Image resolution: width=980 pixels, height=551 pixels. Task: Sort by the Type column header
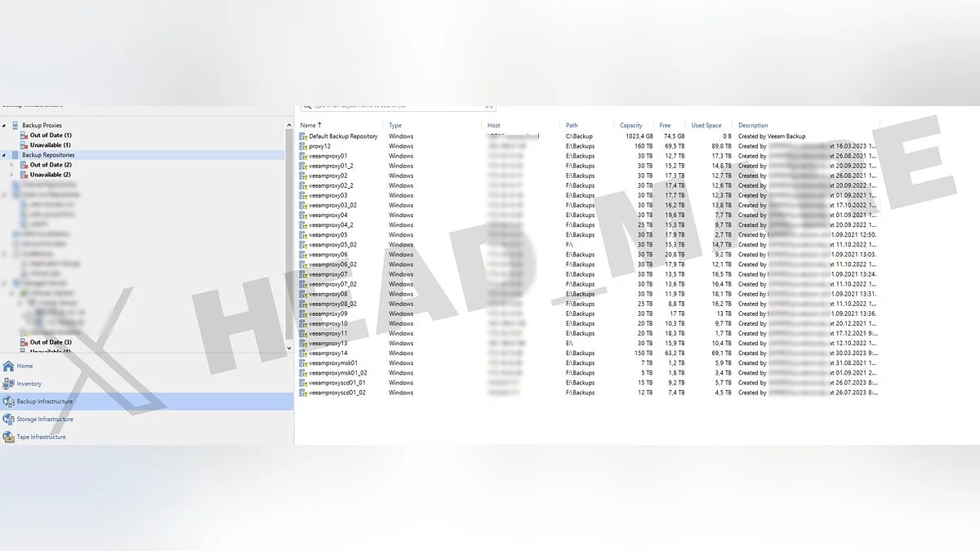click(x=395, y=126)
